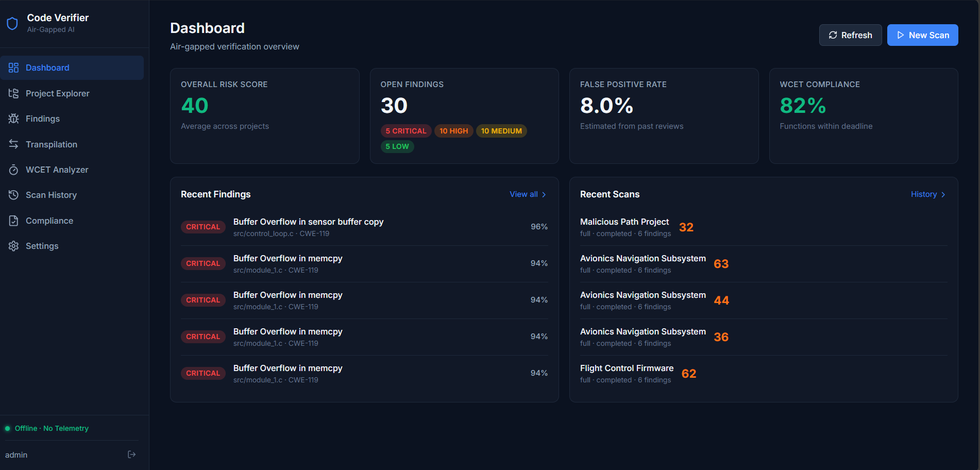Click the Code Verifier shield logo icon
This screenshot has height=470, width=980.
point(12,23)
